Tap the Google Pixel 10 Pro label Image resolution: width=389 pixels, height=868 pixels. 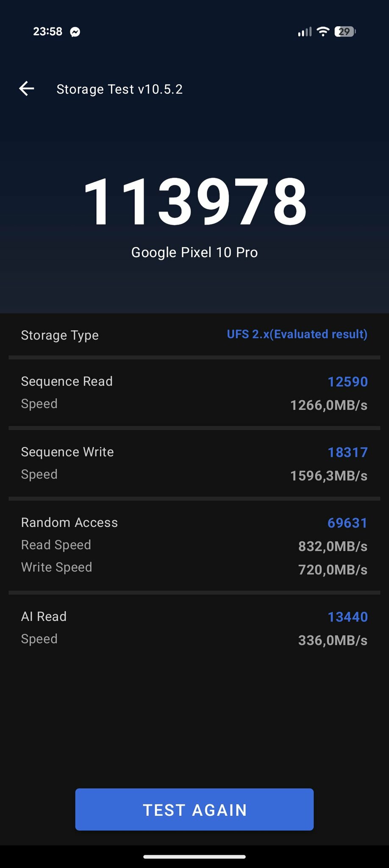[x=194, y=253]
